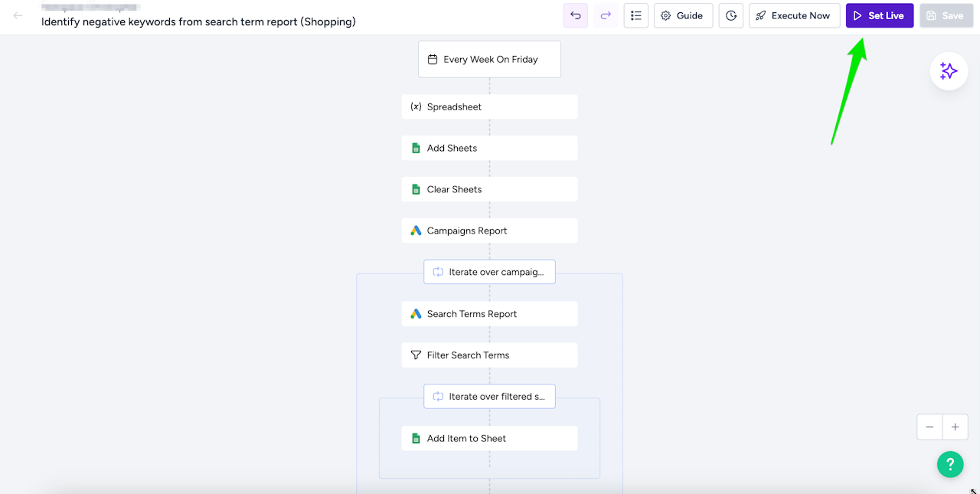The height and width of the screenshot is (494, 980).
Task: Click the undo arrow icon
Action: 576,15
